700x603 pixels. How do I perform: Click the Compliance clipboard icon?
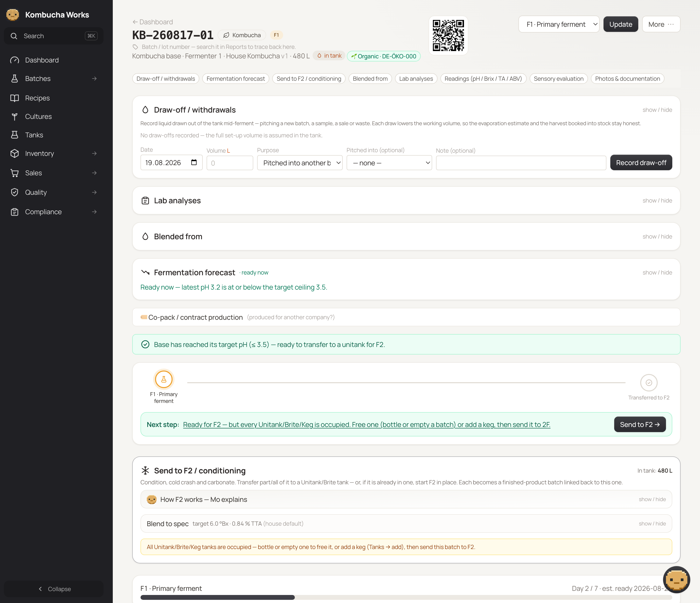15,212
